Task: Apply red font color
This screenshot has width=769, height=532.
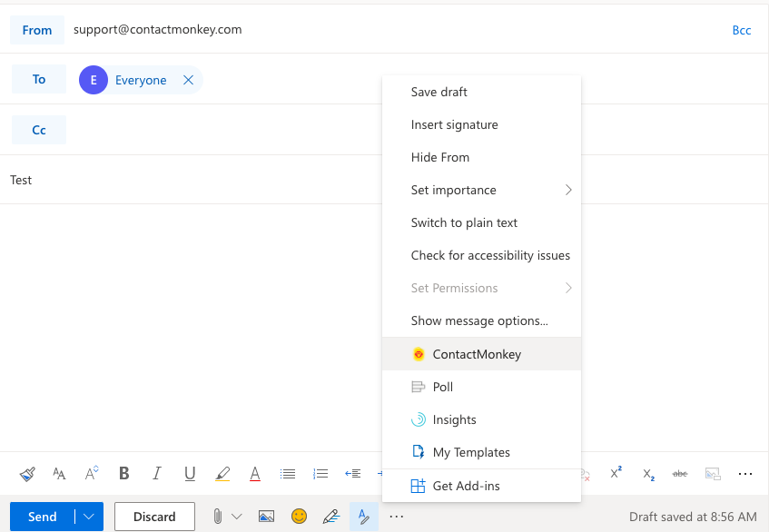Action: 255,474
